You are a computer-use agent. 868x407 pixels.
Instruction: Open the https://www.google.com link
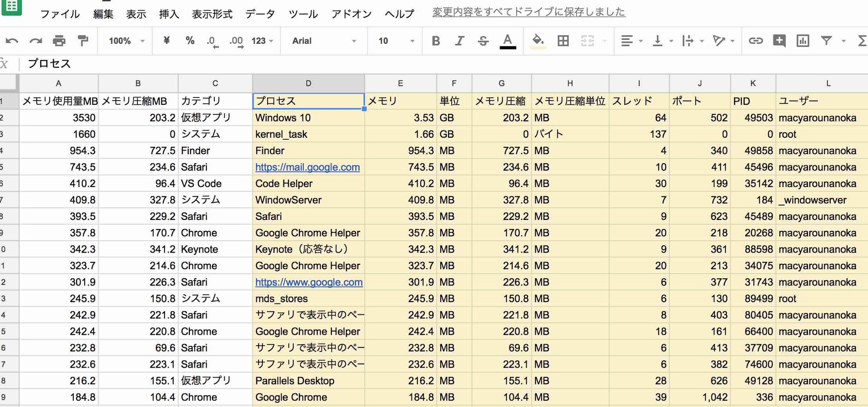(309, 282)
